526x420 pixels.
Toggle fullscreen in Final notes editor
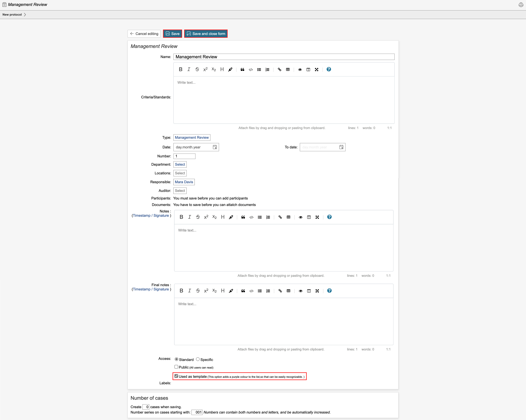click(x=317, y=291)
